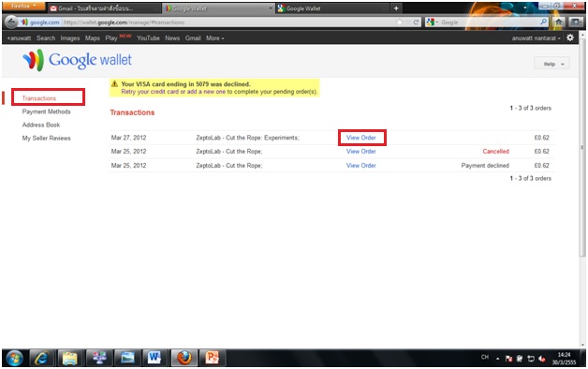Screen dimensions: 588x369
Task: Select Transactions in left sidebar
Action: pyautogui.click(x=39, y=98)
